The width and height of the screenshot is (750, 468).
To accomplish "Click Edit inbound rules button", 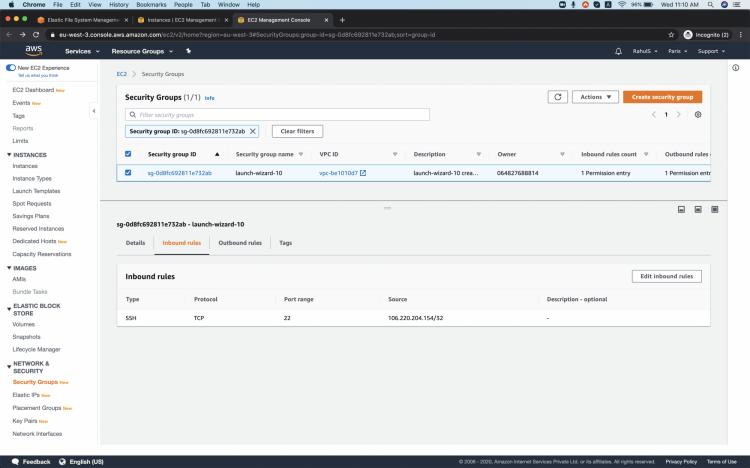I will click(667, 276).
